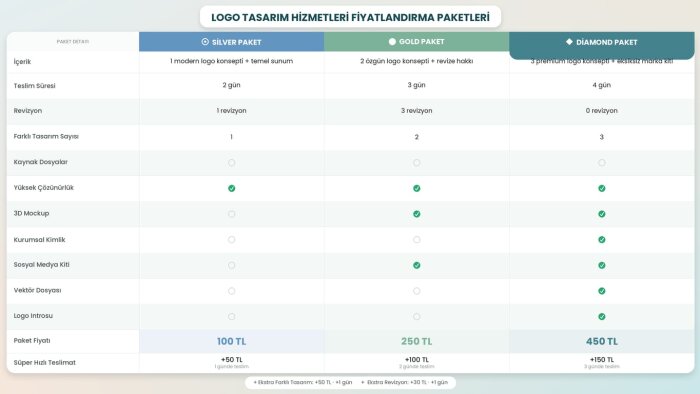Click Gold's empty Kurumsal Kimlik circle
The image size is (700, 394).
coord(417,240)
